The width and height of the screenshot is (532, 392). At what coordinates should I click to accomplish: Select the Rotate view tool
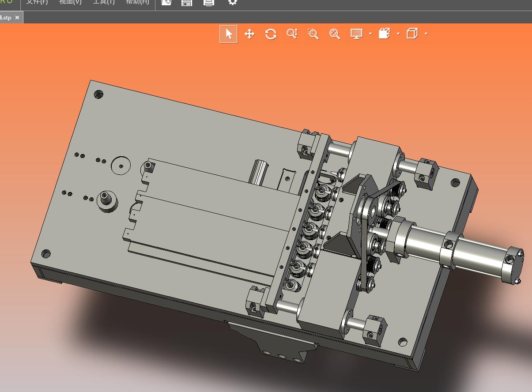pos(271,34)
